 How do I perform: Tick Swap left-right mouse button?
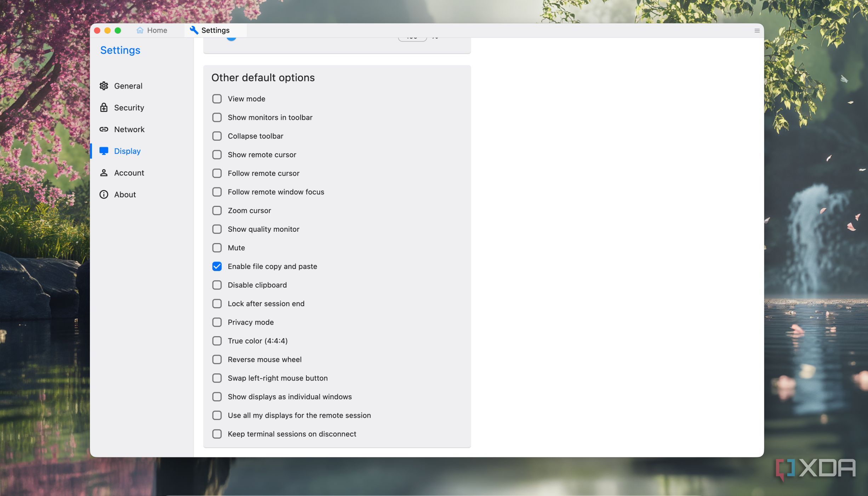tap(217, 378)
